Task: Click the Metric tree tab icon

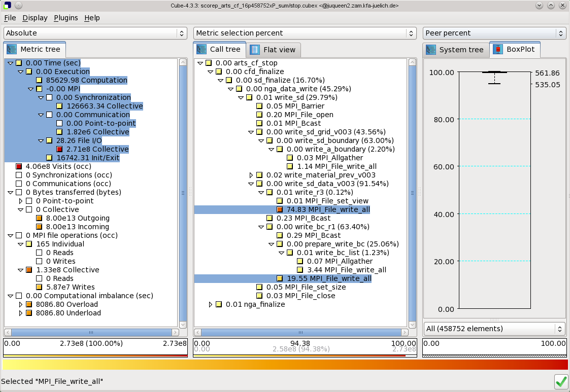Action: pyautogui.click(x=12, y=49)
